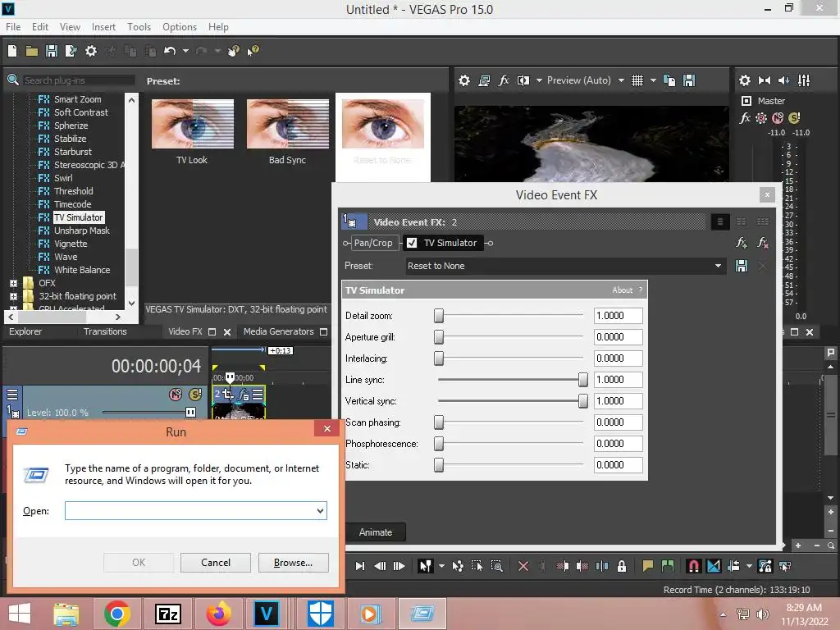This screenshot has height=630, width=840.
Task: Copy preview snapshot to clipboard
Action: click(x=669, y=80)
